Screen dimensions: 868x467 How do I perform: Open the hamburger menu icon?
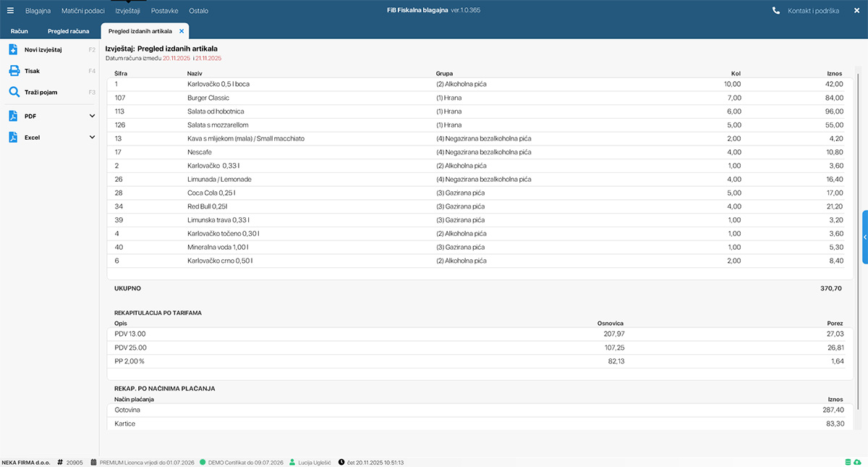coord(10,11)
